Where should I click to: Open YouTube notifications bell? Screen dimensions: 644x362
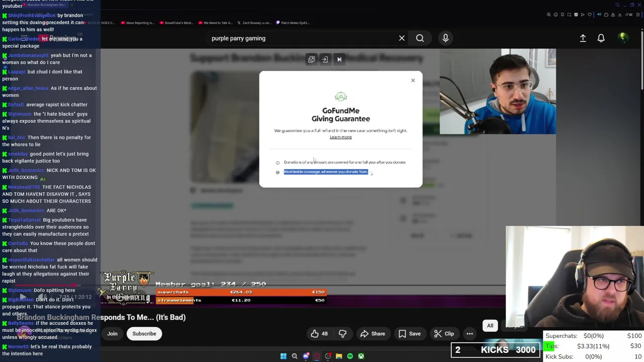(601, 38)
